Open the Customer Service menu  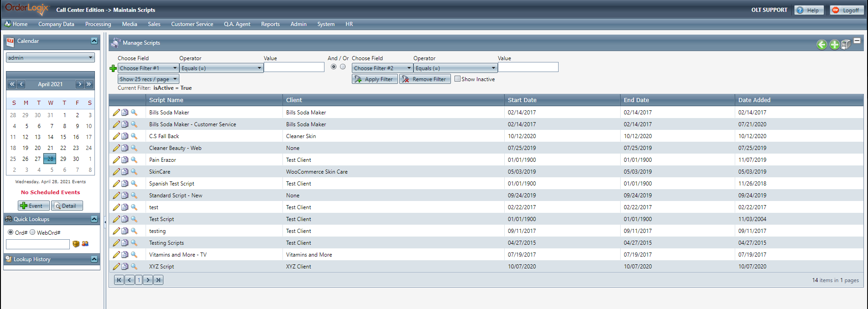[192, 24]
